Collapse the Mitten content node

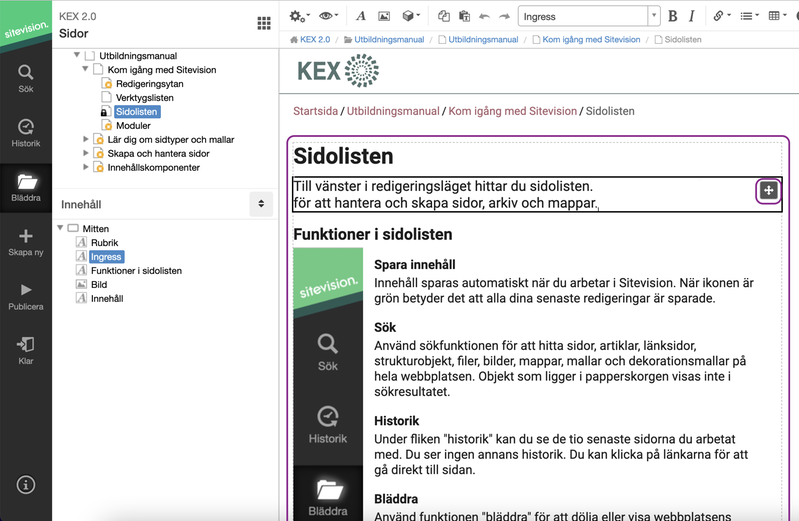(x=60, y=228)
